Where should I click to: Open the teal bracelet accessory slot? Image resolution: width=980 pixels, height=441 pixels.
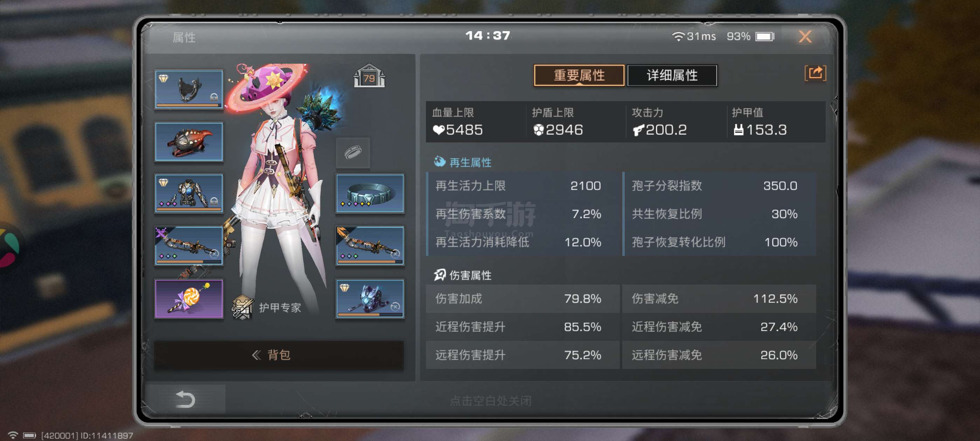(x=370, y=193)
